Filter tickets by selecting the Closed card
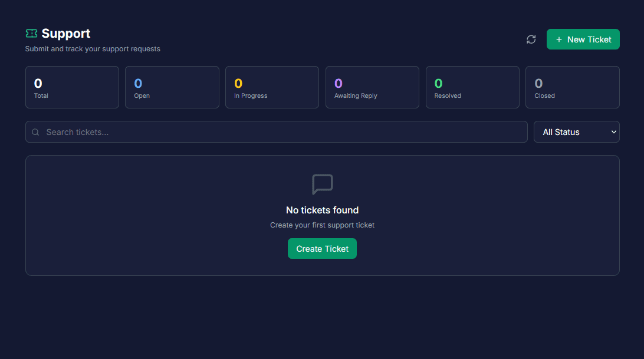 point(572,87)
